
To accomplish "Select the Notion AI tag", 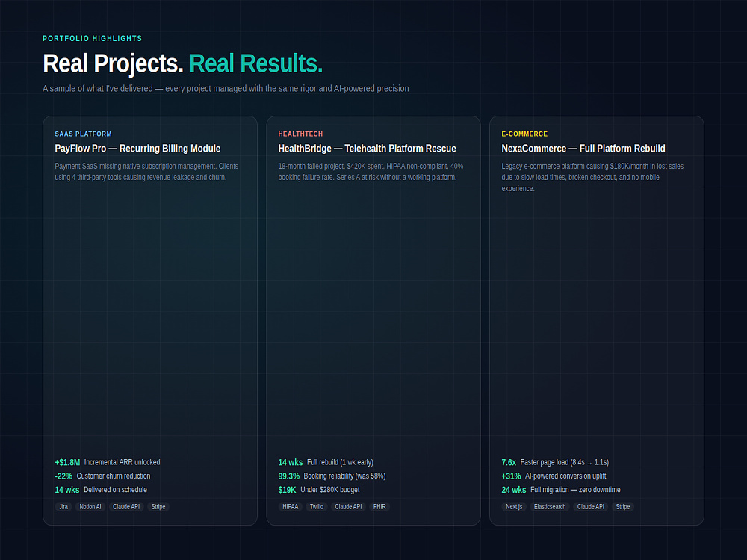I will pyautogui.click(x=90, y=507).
